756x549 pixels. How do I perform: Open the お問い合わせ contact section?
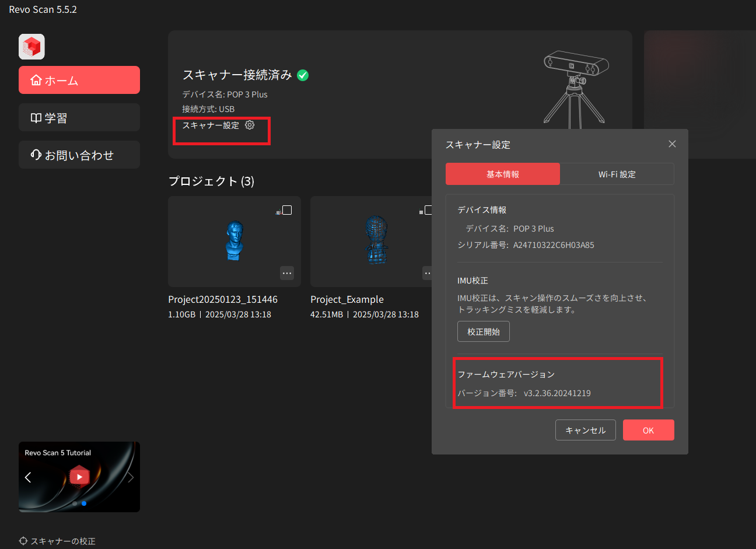pos(79,155)
